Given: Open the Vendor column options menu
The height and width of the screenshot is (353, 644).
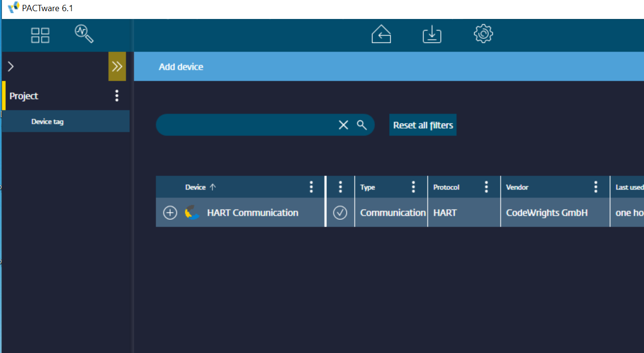Looking at the screenshot, I should click(596, 187).
